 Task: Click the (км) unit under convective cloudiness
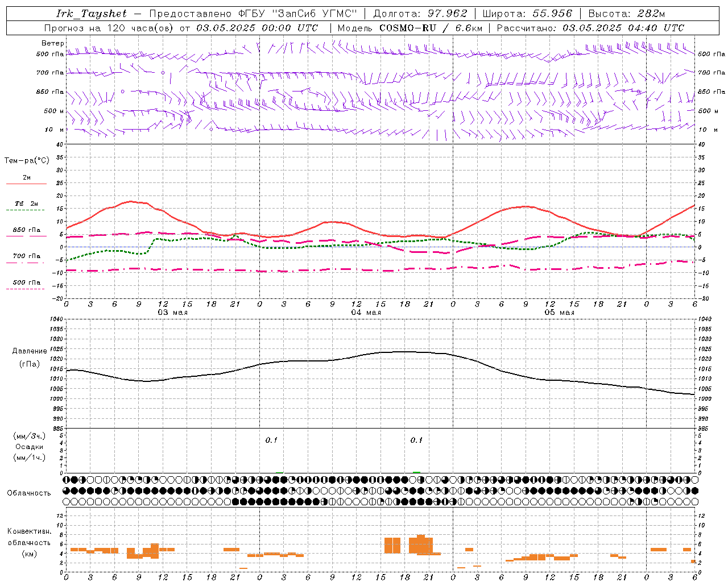tap(30, 554)
